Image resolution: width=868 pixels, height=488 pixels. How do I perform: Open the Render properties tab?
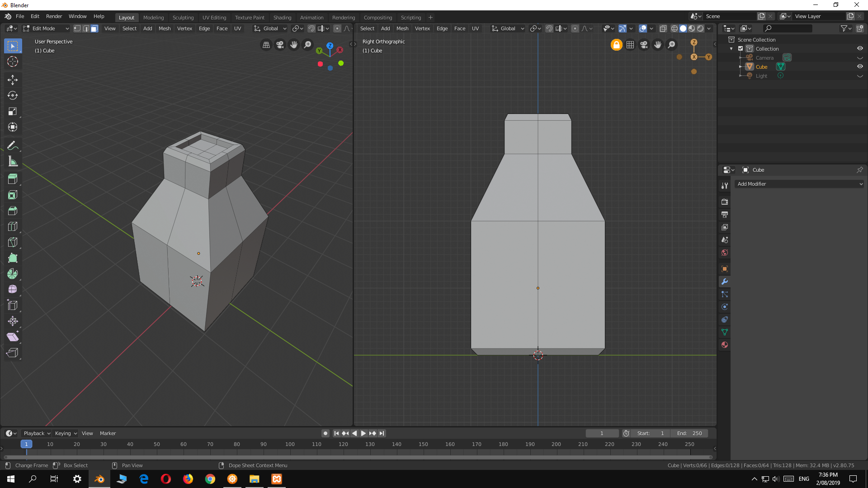tap(725, 202)
